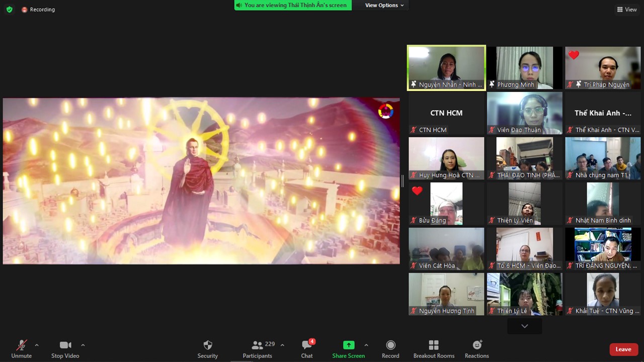Select THÁI ĐẠO TỊNH video thumbnail
This screenshot has width=644, height=362.
click(525, 158)
